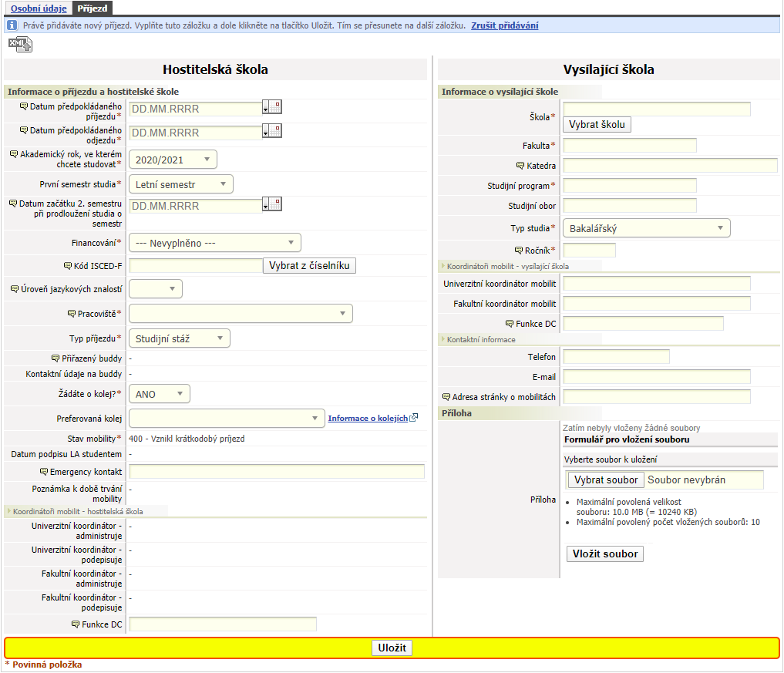The image size is (784, 673).
Task: Click the XML export icon
Action: (x=20, y=45)
